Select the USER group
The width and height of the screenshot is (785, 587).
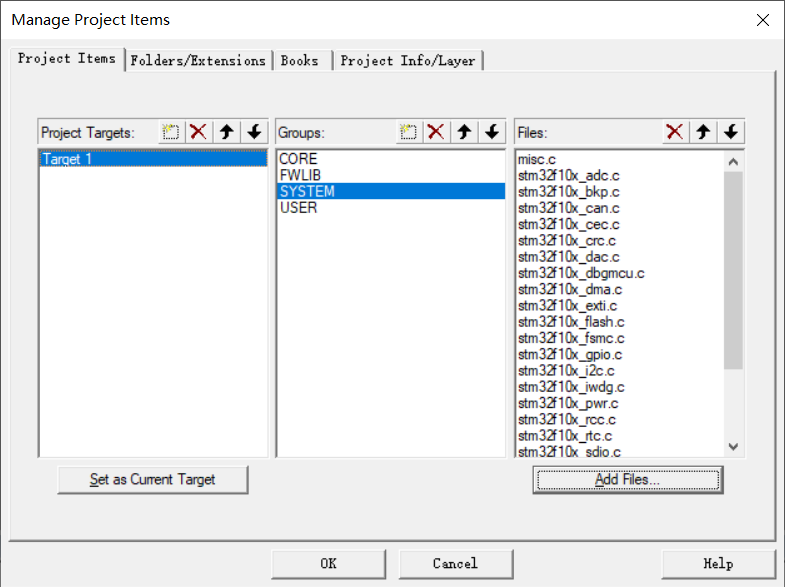(x=390, y=208)
